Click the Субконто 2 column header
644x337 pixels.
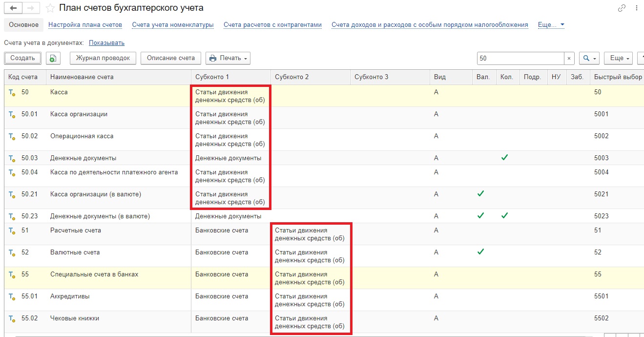pos(311,77)
